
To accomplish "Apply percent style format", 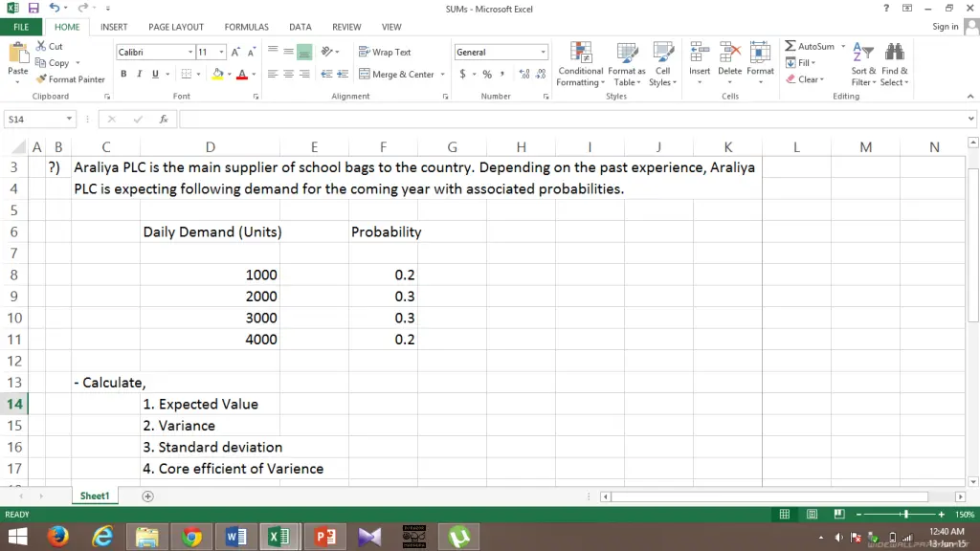I will (x=487, y=74).
